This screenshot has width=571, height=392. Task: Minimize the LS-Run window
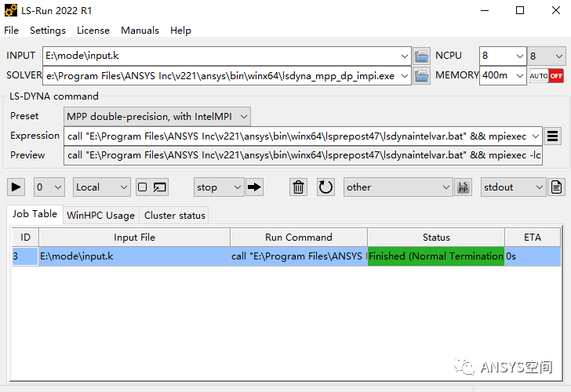[485, 10]
